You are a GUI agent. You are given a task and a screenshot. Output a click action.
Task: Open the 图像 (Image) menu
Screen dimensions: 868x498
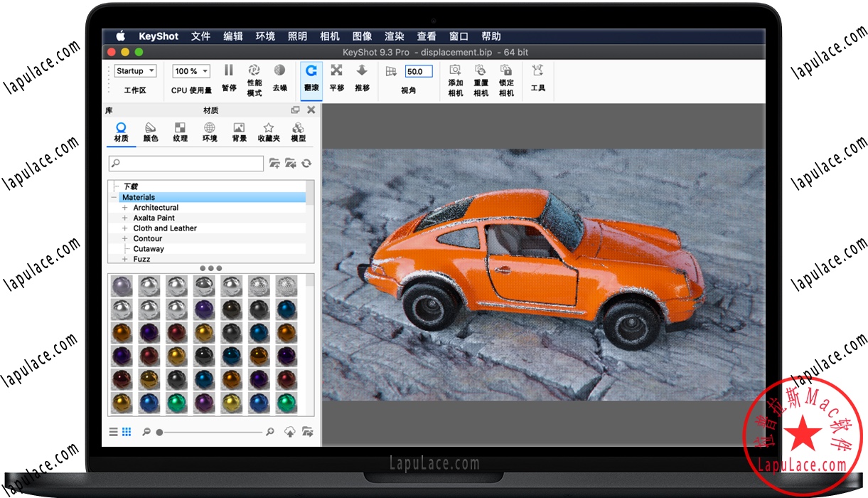click(x=362, y=36)
